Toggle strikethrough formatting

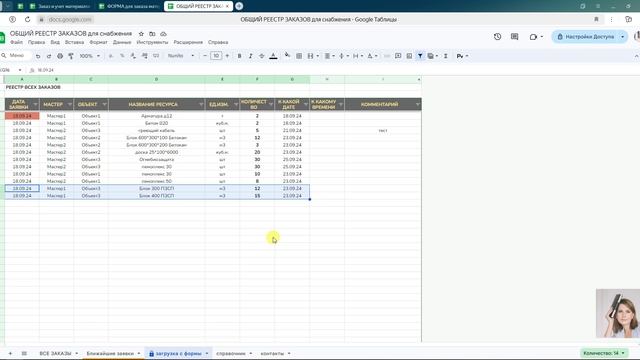pyautogui.click(x=262, y=56)
